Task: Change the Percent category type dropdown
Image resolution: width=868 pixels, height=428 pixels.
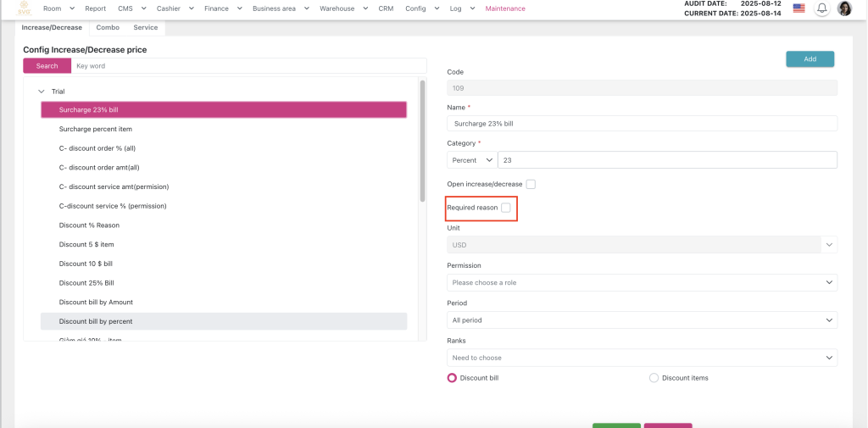Action: coord(472,160)
